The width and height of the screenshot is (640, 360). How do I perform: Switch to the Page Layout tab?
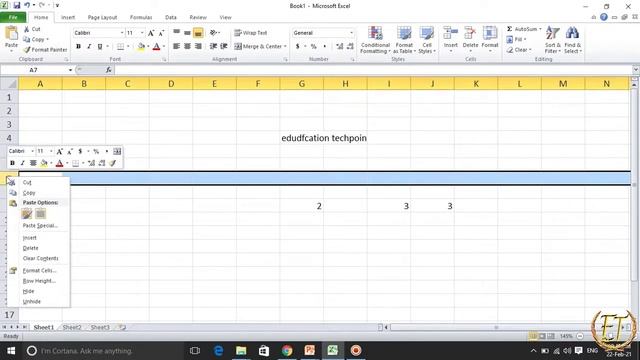click(102, 18)
